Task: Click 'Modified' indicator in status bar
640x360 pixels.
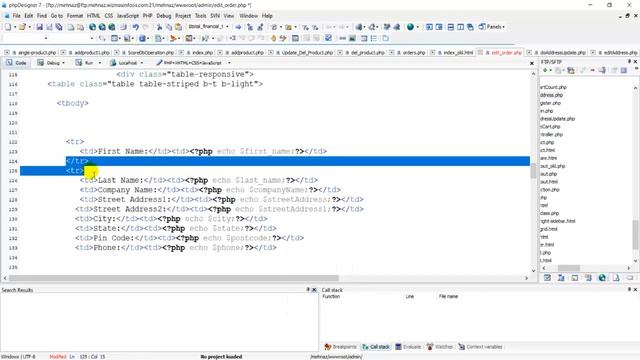Action: pos(58,356)
